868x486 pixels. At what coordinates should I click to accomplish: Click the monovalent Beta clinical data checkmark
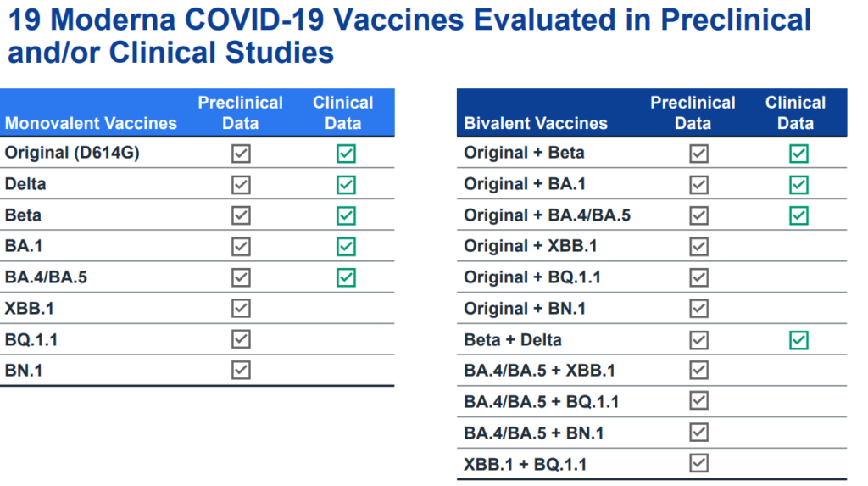point(346,215)
